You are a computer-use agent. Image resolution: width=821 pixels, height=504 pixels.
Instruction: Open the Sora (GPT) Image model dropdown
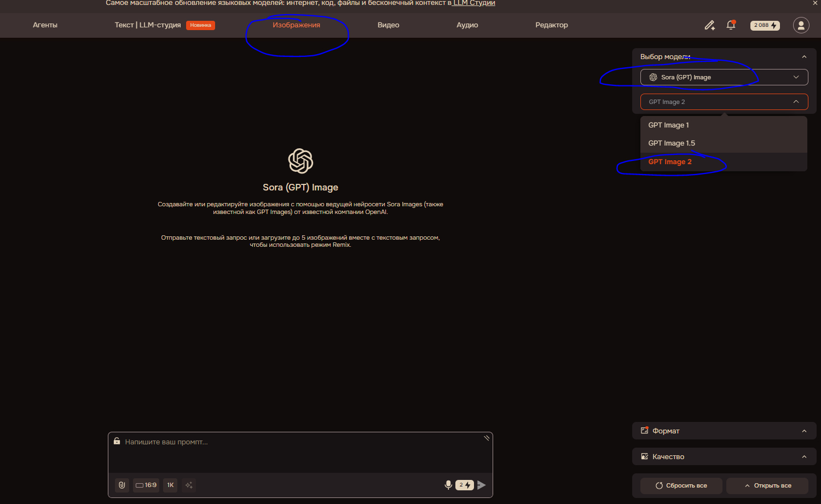(724, 77)
